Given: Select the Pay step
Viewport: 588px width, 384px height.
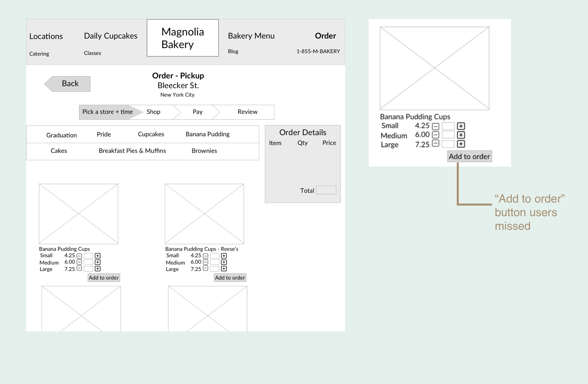Looking at the screenshot, I should [197, 112].
